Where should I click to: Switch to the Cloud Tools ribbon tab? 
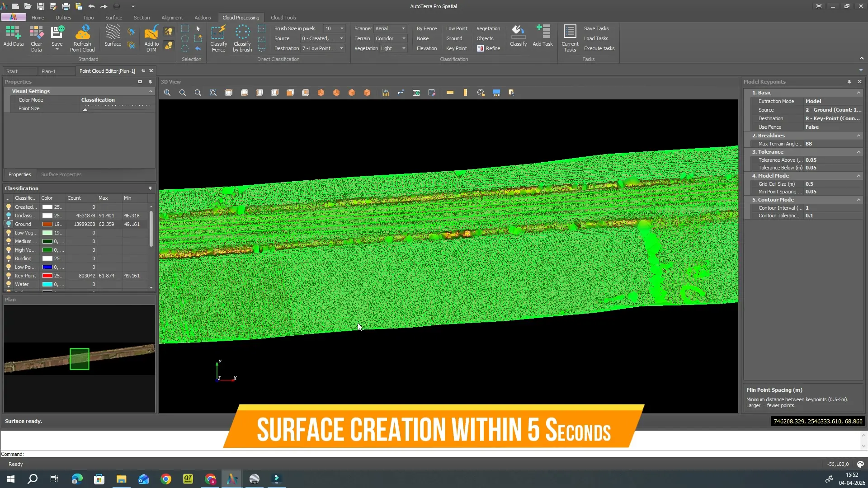283,18
